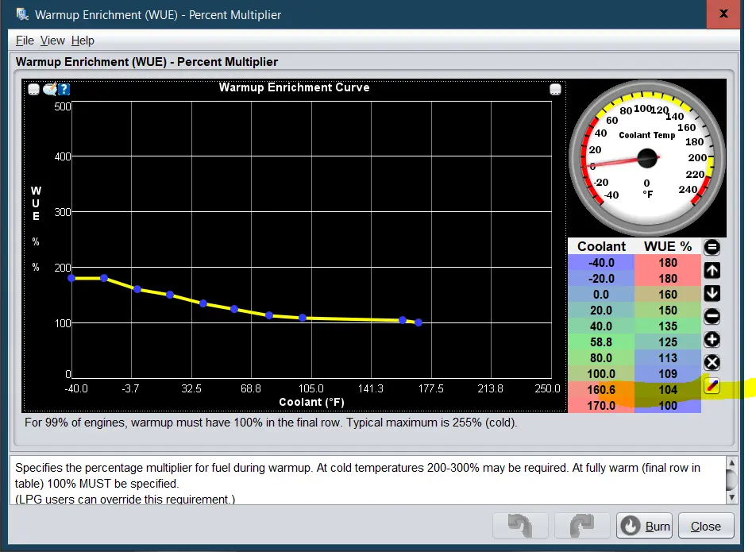Click the undo arrow button
This screenshot has height=552, width=756.
[520, 526]
